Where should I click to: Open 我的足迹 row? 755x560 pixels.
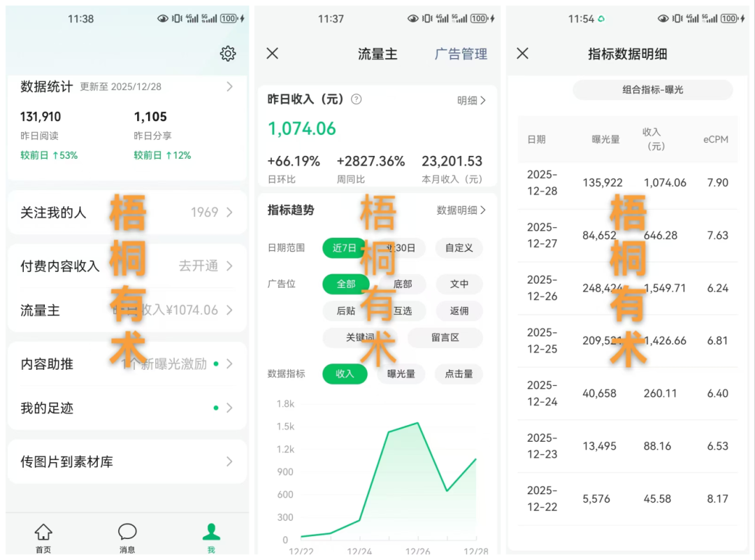127,408
